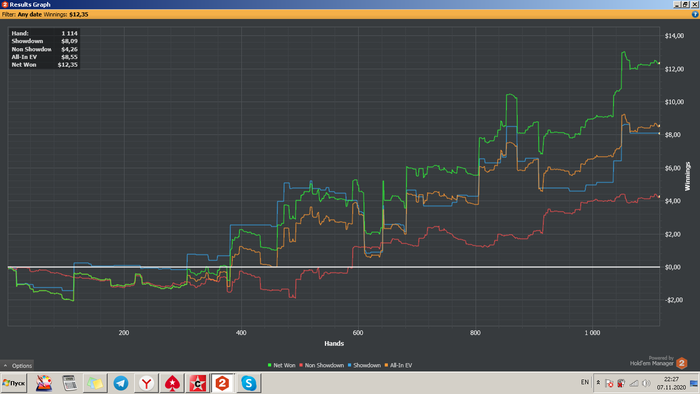Show hidden tray icons arrow
The width and height of the screenshot is (700, 394).
(598, 382)
